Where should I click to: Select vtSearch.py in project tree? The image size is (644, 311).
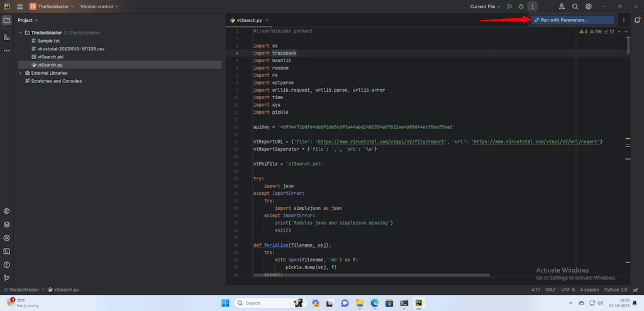click(119, 65)
